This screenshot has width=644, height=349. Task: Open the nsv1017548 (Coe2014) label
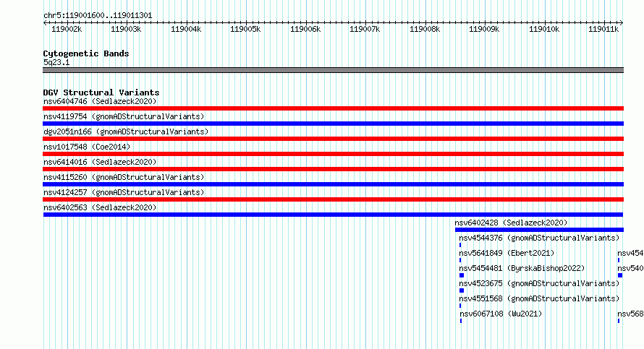[x=87, y=147]
